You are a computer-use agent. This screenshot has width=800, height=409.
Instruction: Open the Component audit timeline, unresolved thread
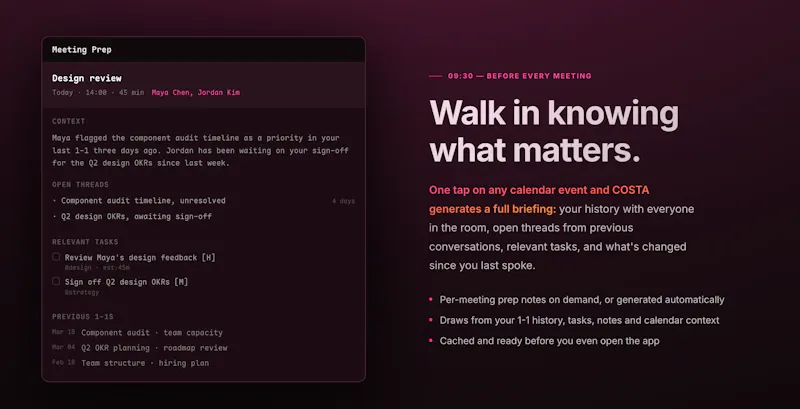139,201
